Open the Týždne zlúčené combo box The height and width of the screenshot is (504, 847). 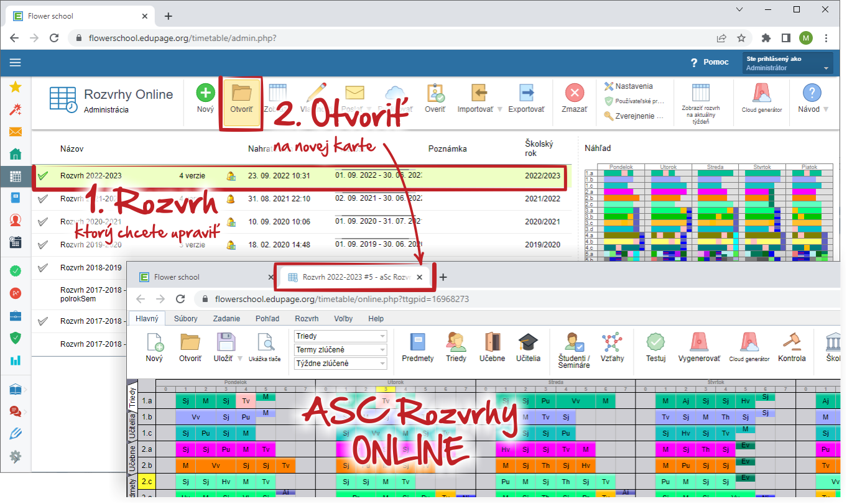point(340,364)
